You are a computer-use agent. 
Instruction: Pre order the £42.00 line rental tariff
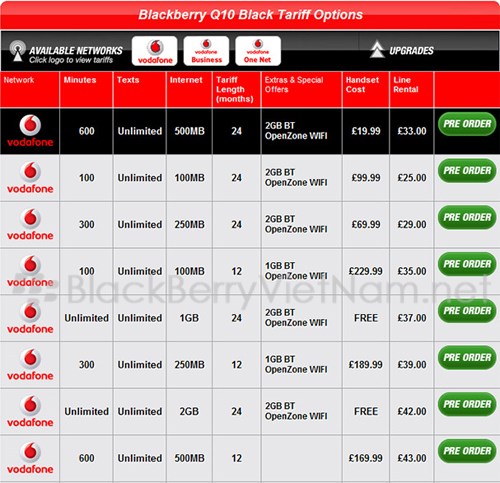[467, 404]
